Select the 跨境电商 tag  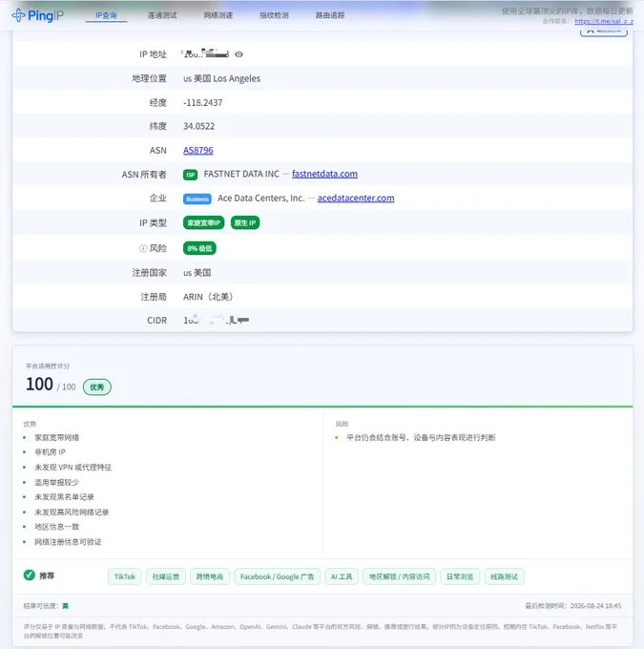(x=210, y=576)
